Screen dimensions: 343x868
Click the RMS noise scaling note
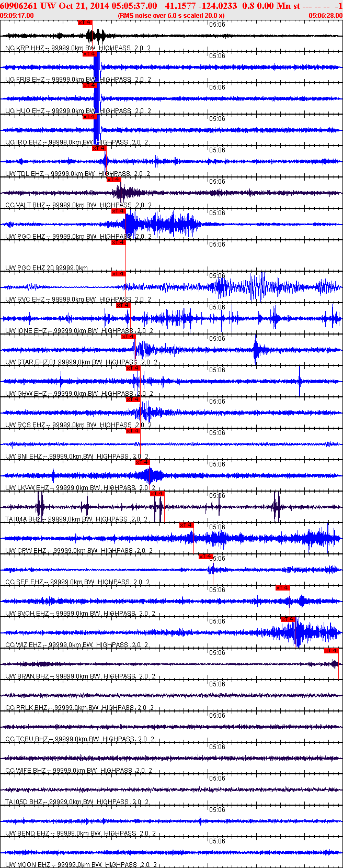pos(171,15)
